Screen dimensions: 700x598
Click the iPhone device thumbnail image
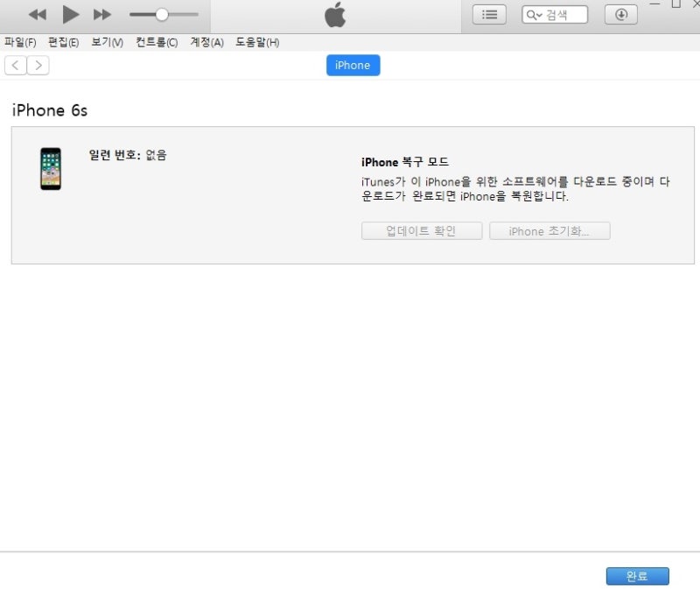(x=51, y=169)
